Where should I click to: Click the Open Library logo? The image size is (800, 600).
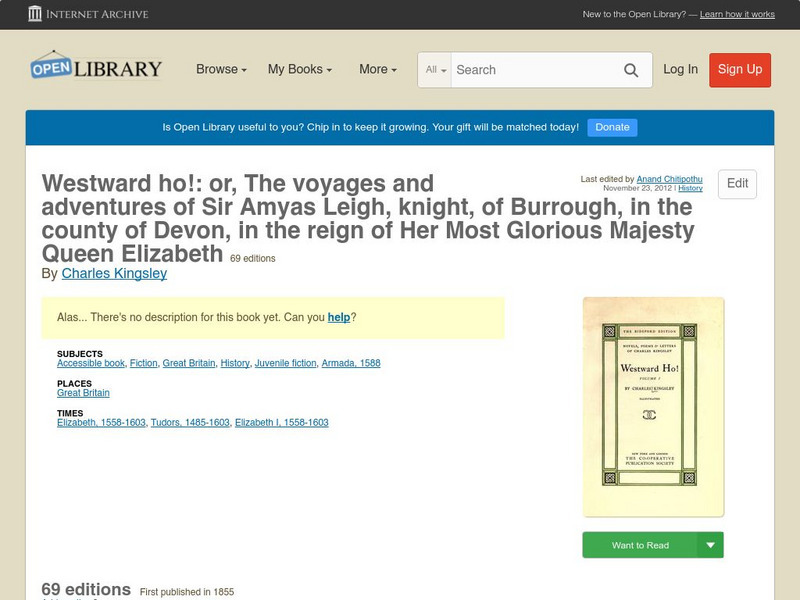(x=96, y=66)
